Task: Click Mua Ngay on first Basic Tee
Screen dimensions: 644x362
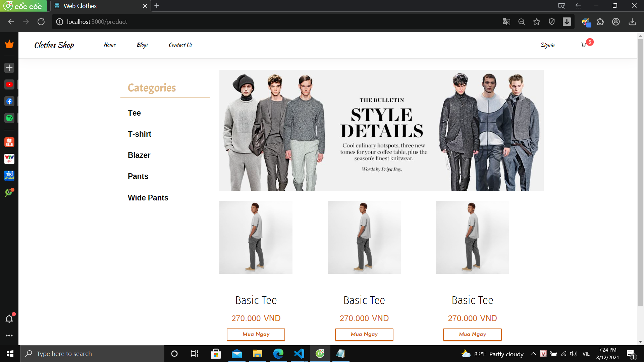Action: click(256, 335)
